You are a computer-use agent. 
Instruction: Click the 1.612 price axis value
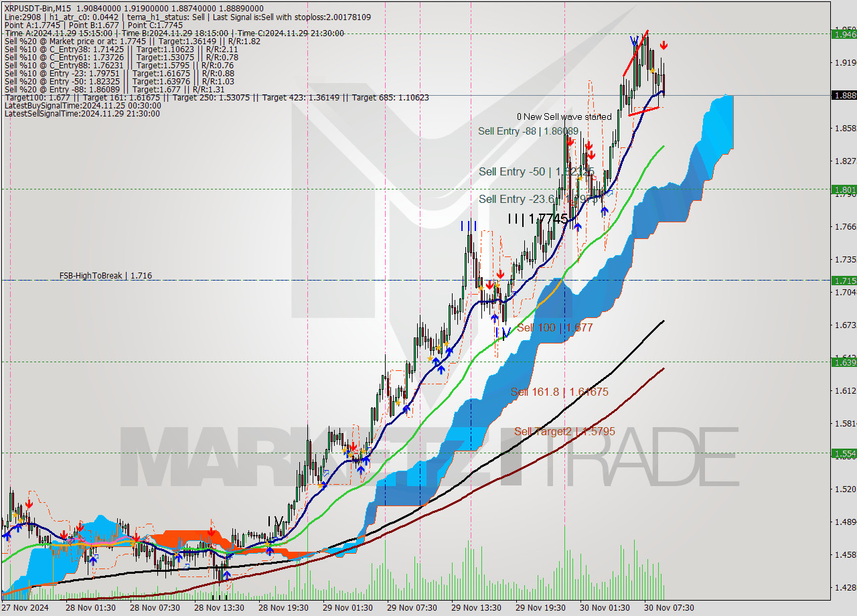(844, 390)
